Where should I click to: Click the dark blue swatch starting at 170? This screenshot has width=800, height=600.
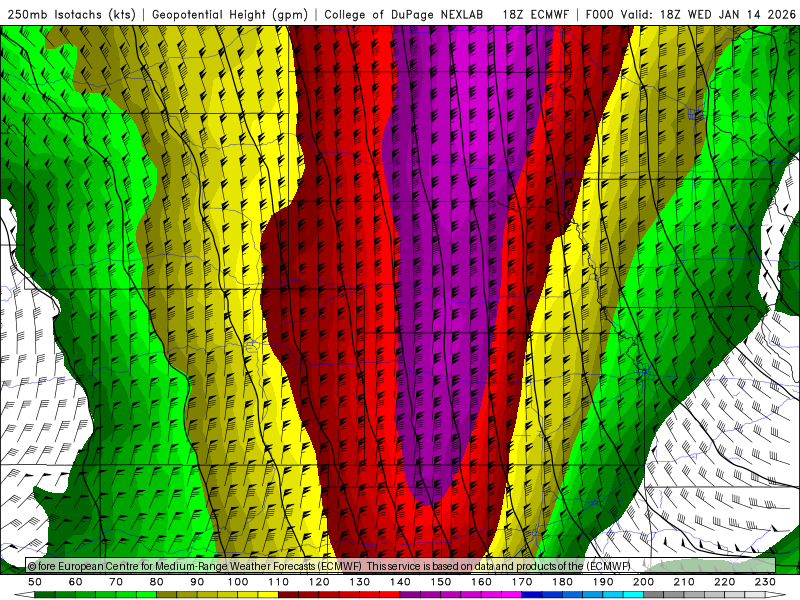[x=532, y=595]
